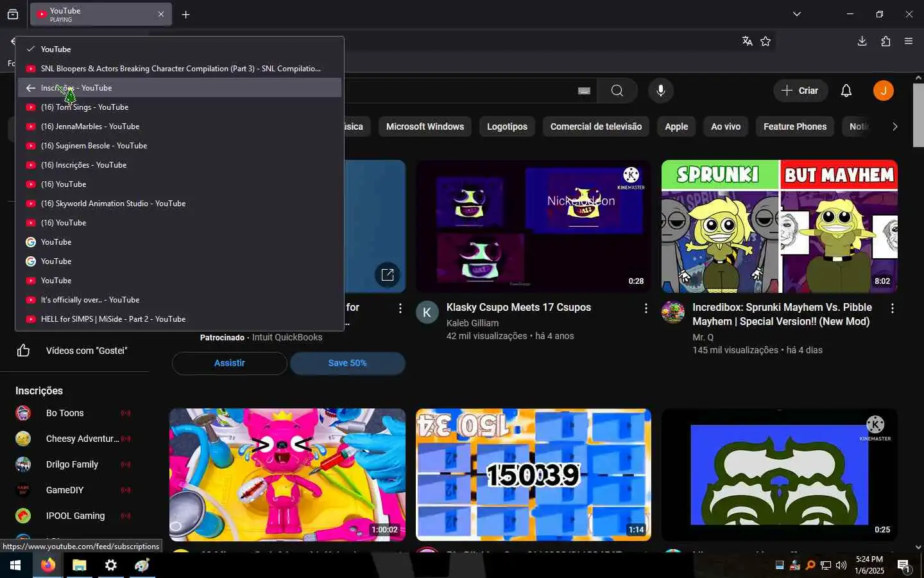This screenshot has width=924, height=578.
Task: Click the network icon in system tray
Action: (x=826, y=565)
